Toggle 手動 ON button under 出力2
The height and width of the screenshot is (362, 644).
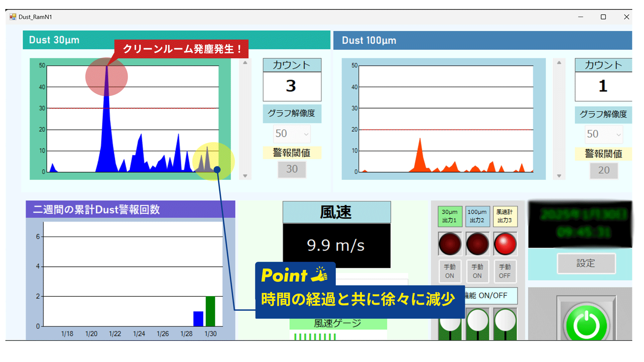click(x=477, y=271)
